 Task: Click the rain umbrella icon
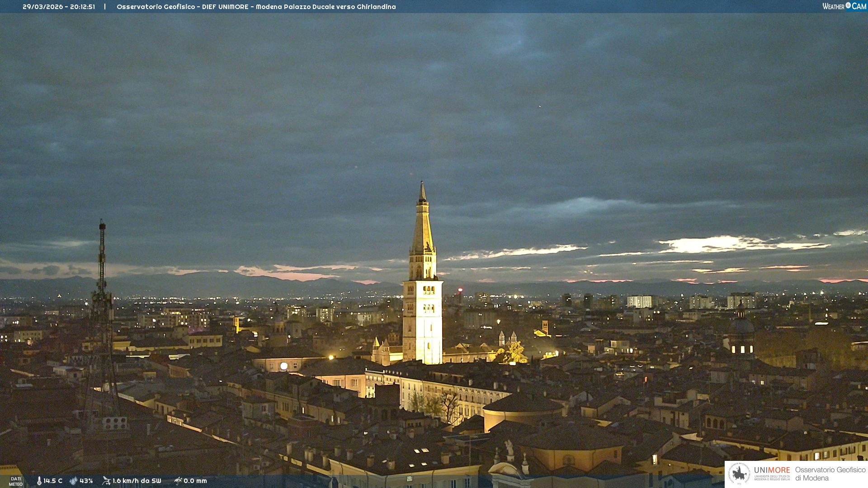coord(178,481)
